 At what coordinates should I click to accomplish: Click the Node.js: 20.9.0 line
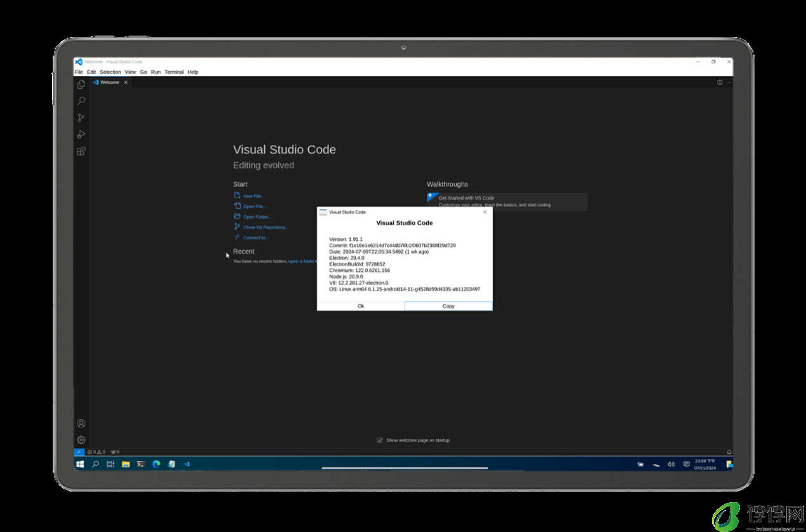point(346,277)
